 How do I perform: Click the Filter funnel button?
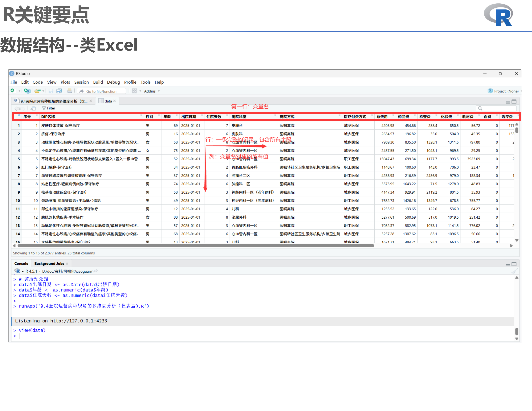[49, 108]
